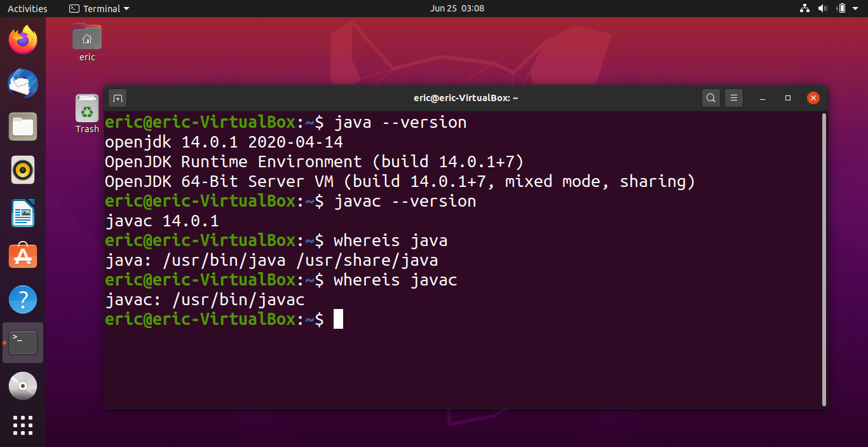Select the Terminal icon in dock
This screenshot has width=868, height=447.
click(x=23, y=343)
